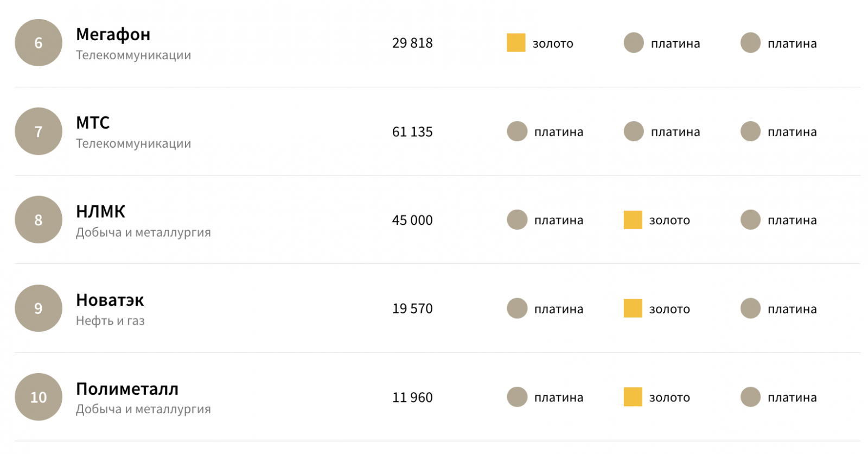The width and height of the screenshot is (868, 454).
Task: Click Нефть и газ category under Новатэк
Action: [110, 321]
